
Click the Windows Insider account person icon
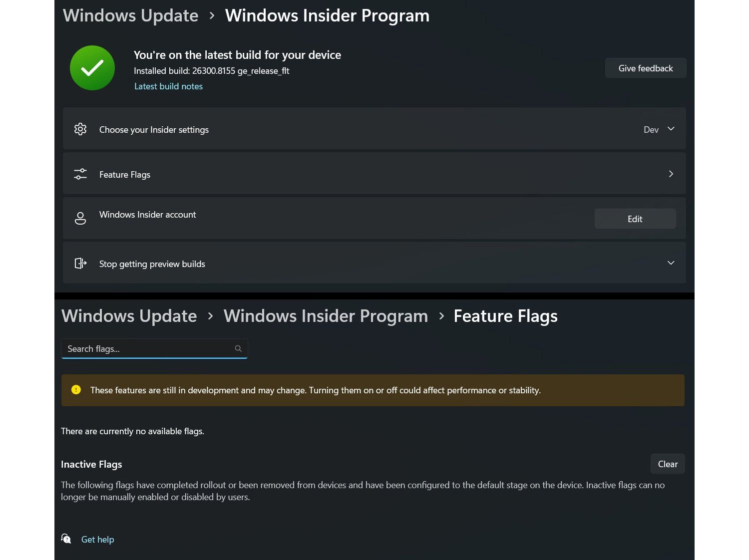80,219
